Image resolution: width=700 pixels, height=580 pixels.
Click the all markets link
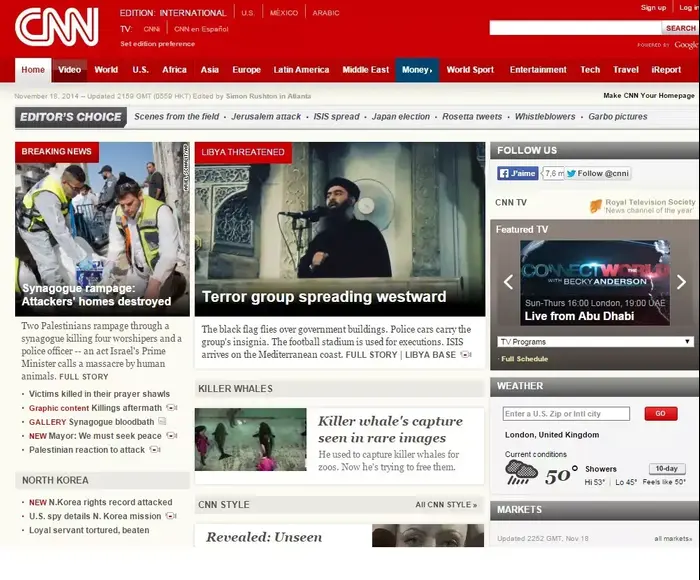673,538
